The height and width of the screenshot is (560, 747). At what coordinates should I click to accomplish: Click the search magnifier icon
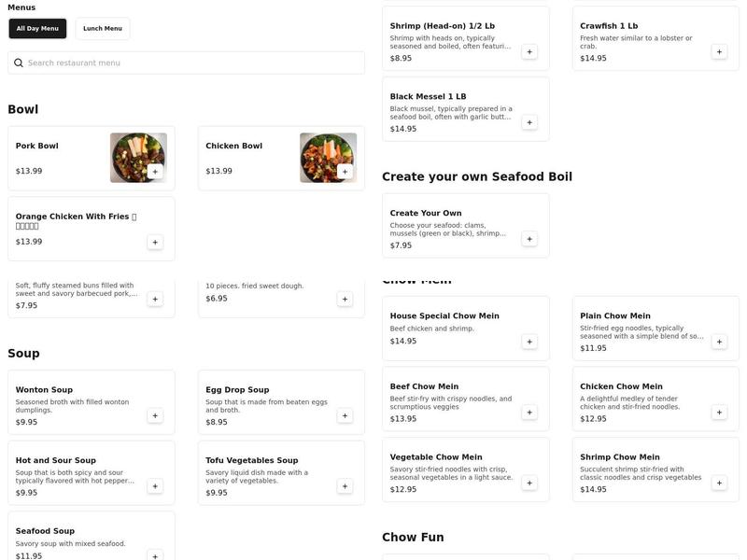(x=18, y=63)
